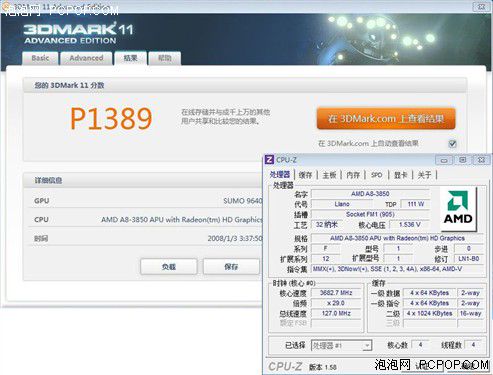Click the 保存 button
This screenshot has height=375, width=493.
(231, 267)
